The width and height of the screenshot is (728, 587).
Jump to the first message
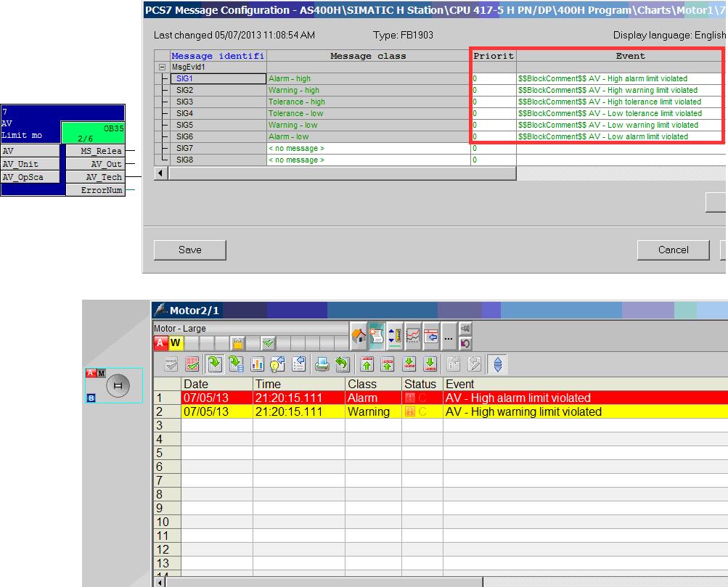tap(367, 364)
